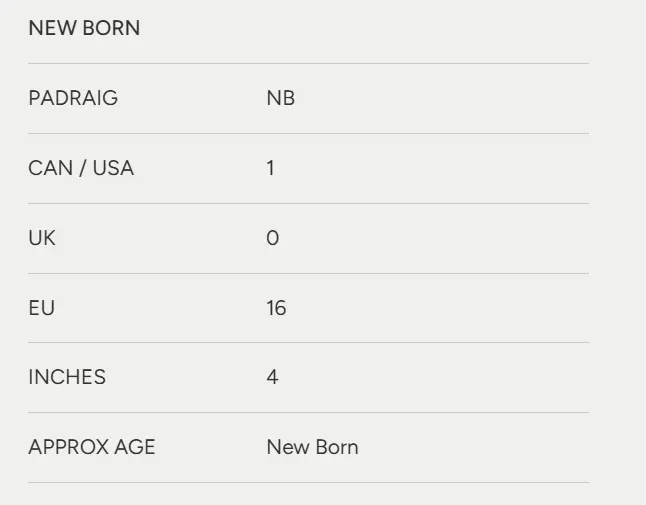The height and width of the screenshot is (505, 646).
Task: Click divider line below the UK row
Action: pos(308,273)
